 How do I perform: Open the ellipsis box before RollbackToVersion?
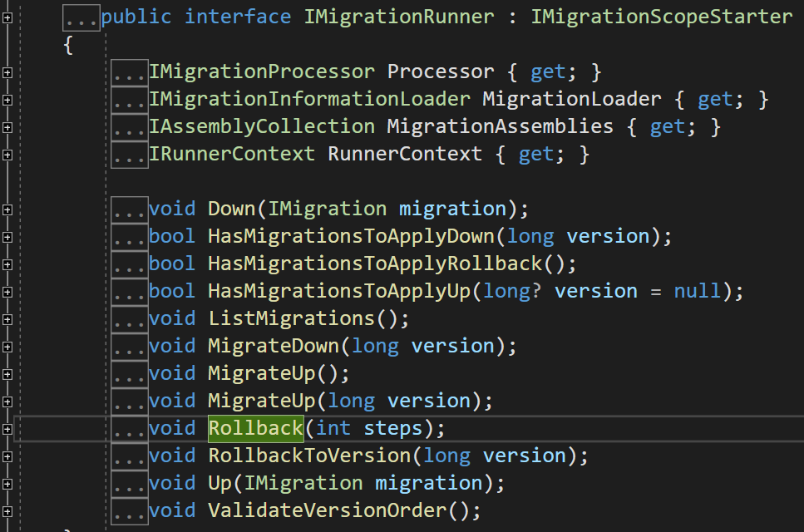point(130,456)
